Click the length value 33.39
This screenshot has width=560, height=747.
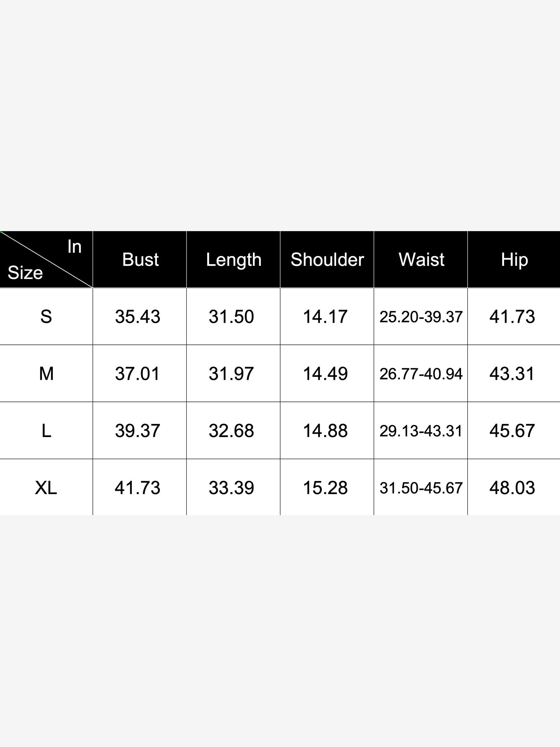(x=231, y=487)
